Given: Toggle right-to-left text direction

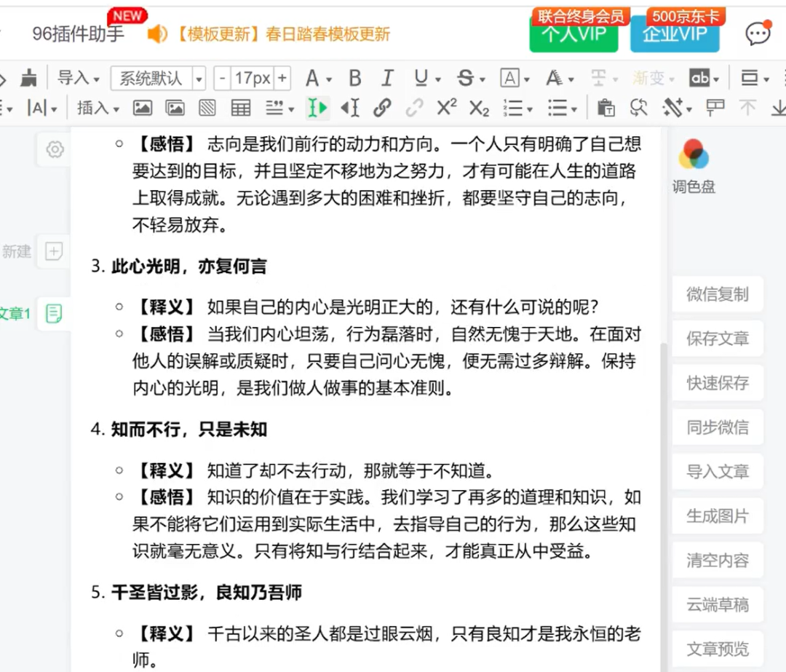Looking at the screenshot, I should (x=350, y=108).
